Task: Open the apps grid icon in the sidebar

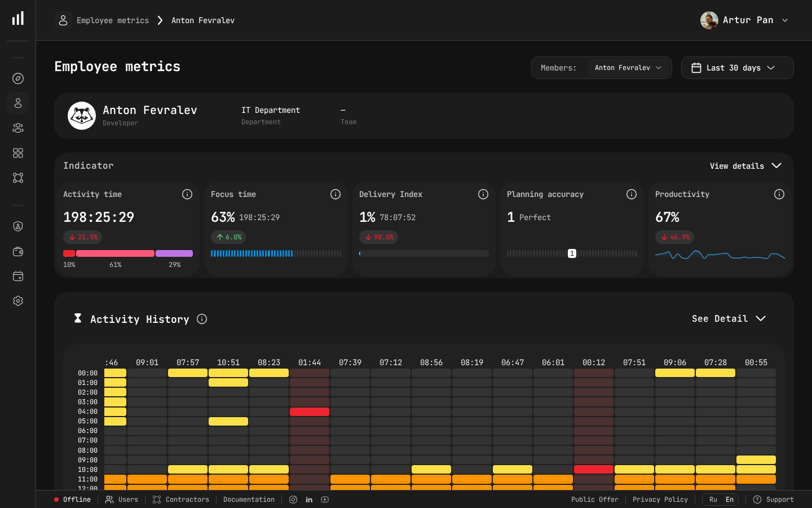Action: click(17, 153)
